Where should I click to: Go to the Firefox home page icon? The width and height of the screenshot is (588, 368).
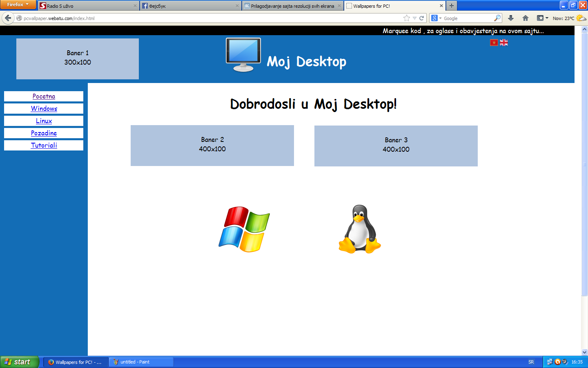526,18
